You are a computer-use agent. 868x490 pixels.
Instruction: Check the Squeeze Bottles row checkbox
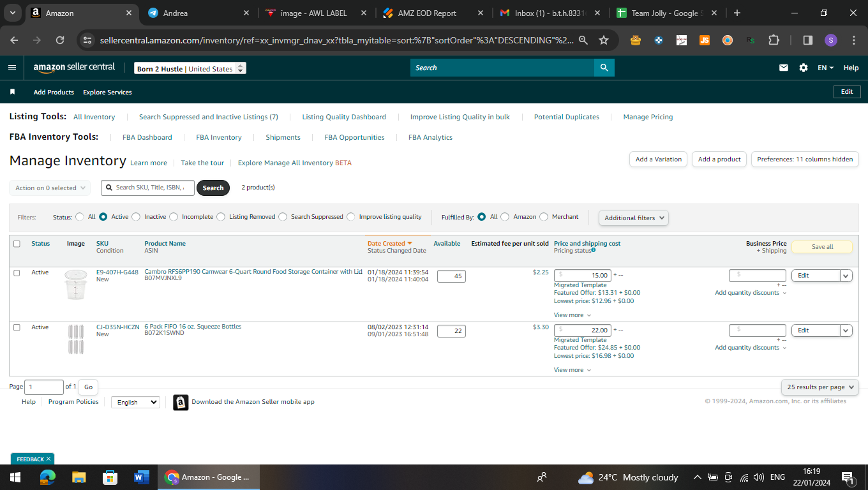click(x=17, y=327)
